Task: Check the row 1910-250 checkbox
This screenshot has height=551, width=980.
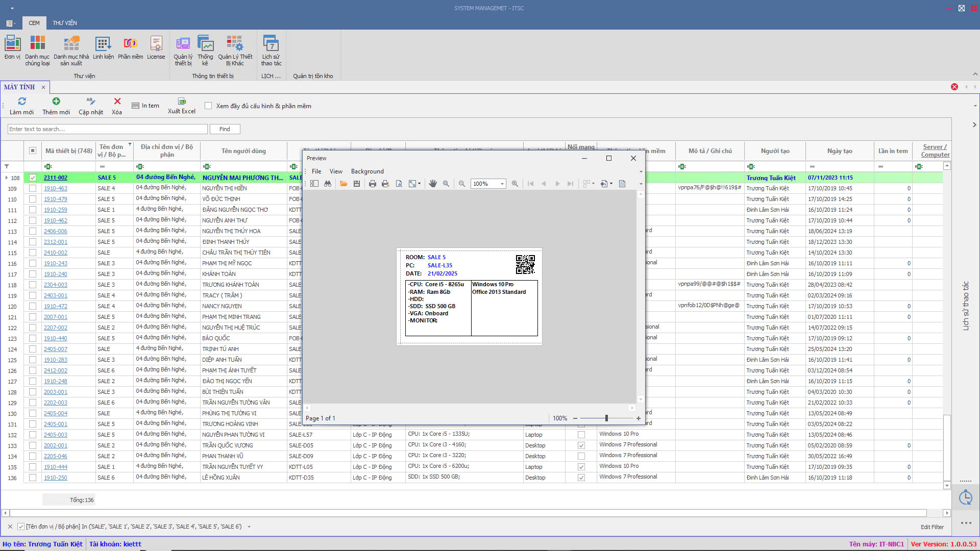Action: click(33, 478)
